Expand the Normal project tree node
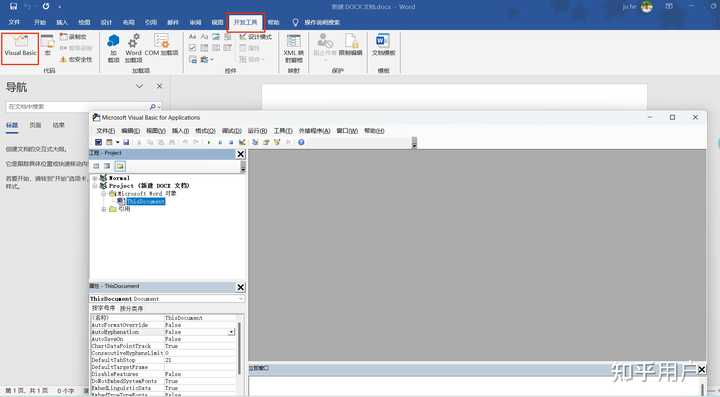Screen dimensions: 720x397 tap(95, 178)
